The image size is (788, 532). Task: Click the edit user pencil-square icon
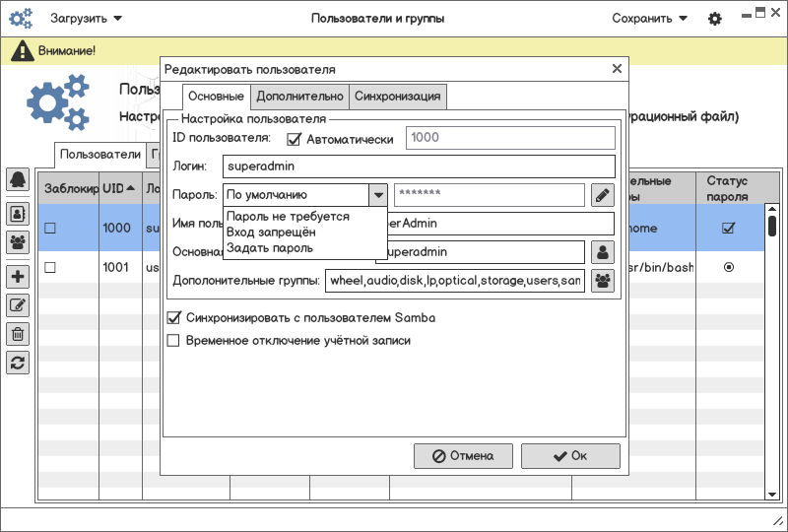click(18, 305)
